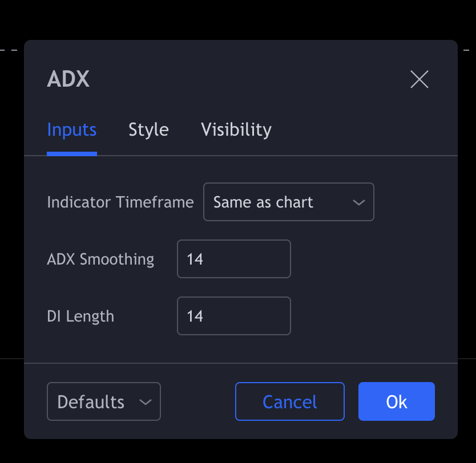This screenshot has width=476, height=463.
Task: Click the ADX Smoothing label text
Action: (100, 259)
